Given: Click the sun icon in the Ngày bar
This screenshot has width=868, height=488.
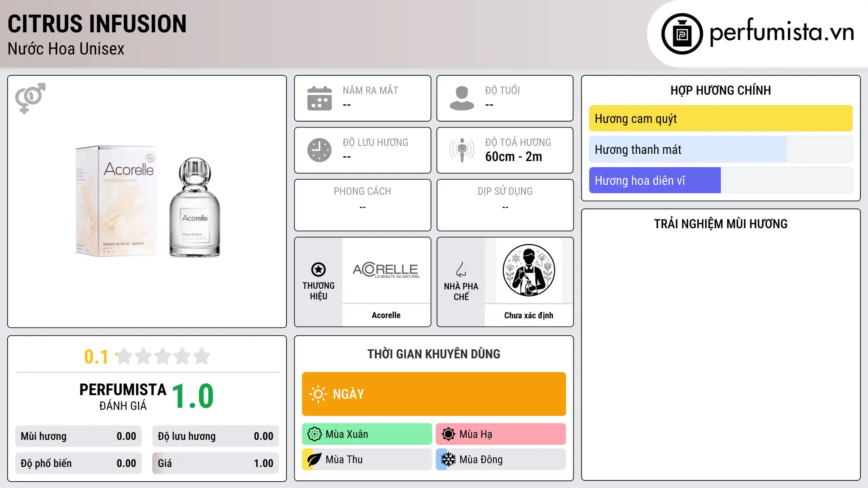Looking at the screenshot, I should (x=318, y=394).
